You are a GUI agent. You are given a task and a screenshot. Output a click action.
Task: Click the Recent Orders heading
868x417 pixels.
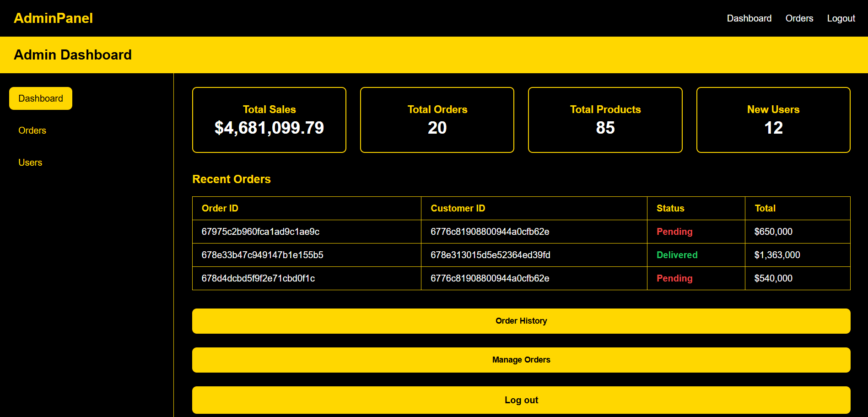tap(231, 179)
